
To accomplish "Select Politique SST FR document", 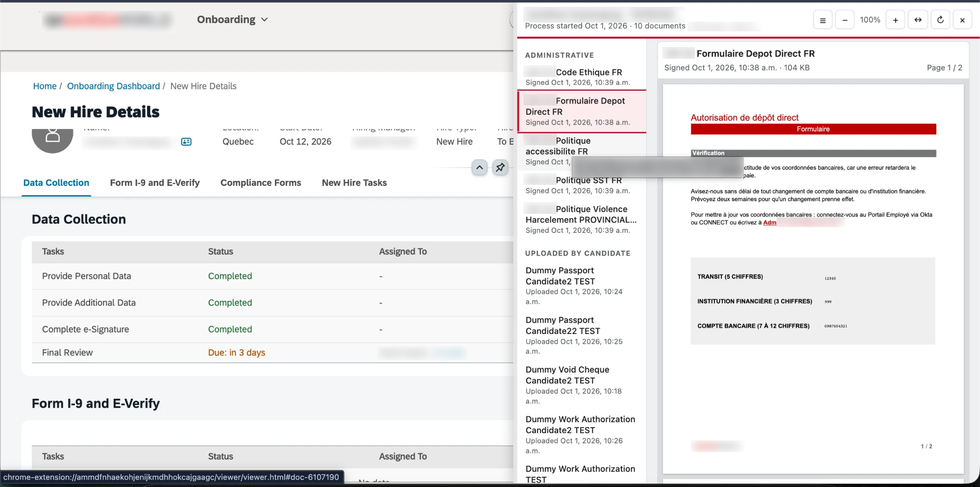I will (x=582, y=185).
